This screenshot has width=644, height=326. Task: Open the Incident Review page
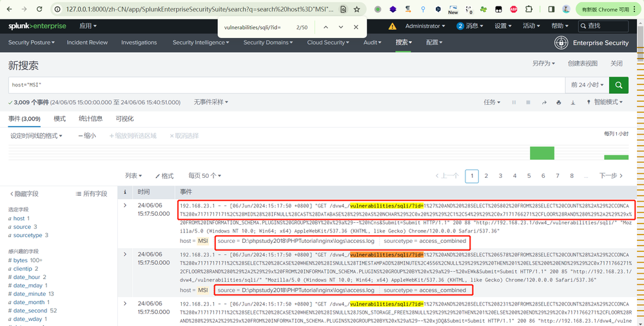(x=87, y=43)
